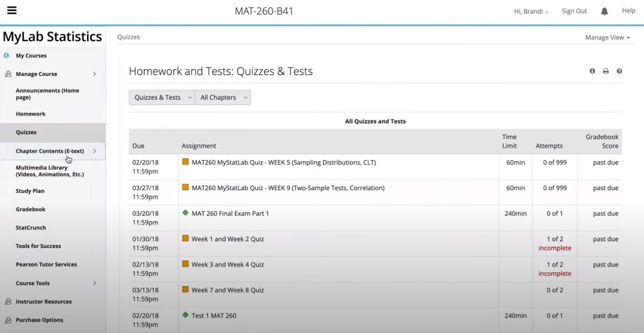644x333 pixels.
Task: Expand the Course Tools chevron
Action: pyautogui.click(x=94, y=283)
